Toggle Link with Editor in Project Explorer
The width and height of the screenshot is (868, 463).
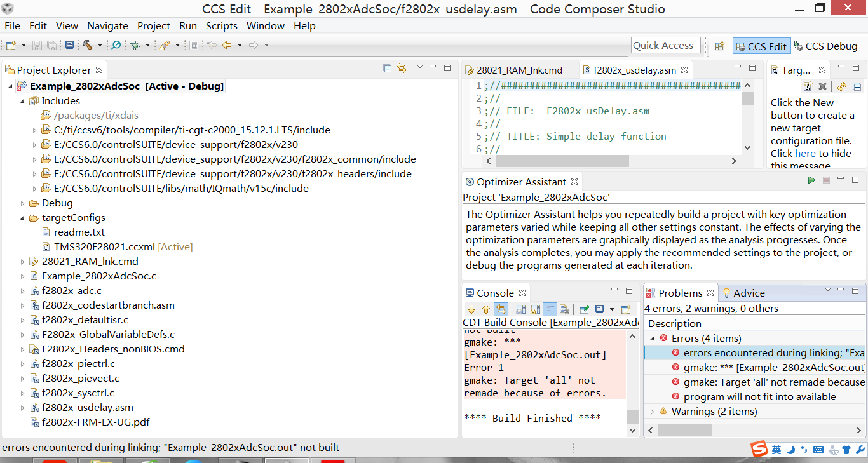[402, 69]
